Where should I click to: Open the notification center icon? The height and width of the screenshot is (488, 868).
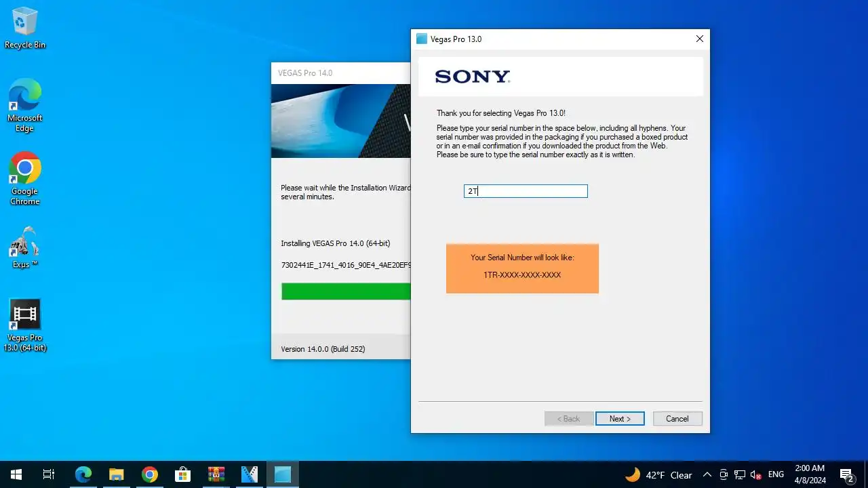(x=846, y=475)
